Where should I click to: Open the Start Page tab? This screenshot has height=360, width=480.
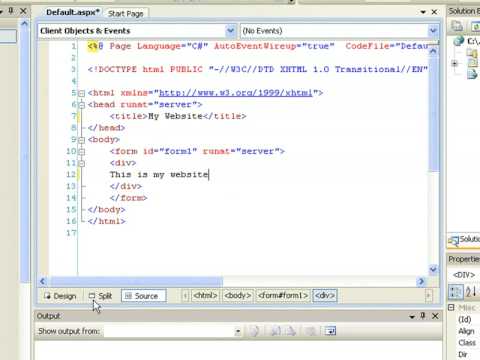coord(126,14)
